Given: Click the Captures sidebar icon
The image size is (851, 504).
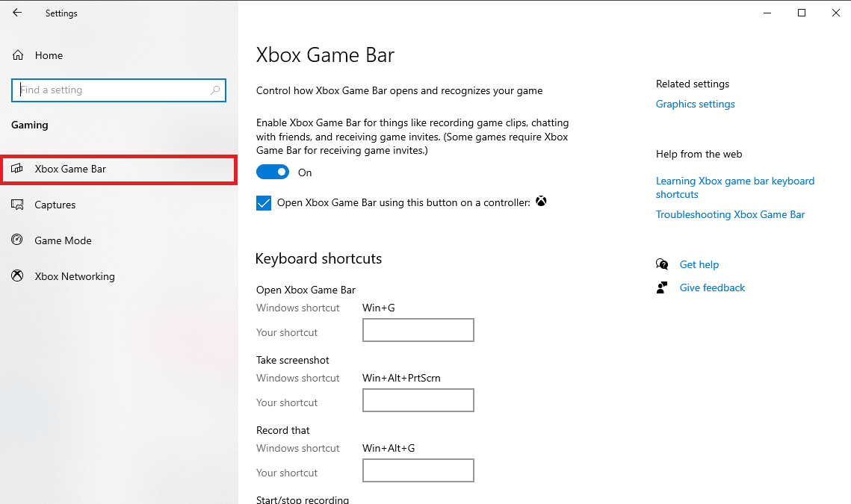Looking at the screenshot, I should coord(17,205).
